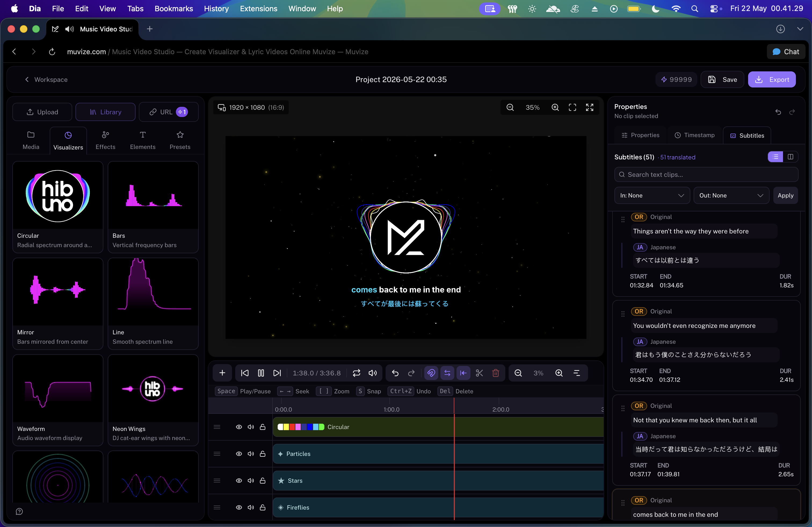Switch to the Timestamp tab

[x=694, y=135]
